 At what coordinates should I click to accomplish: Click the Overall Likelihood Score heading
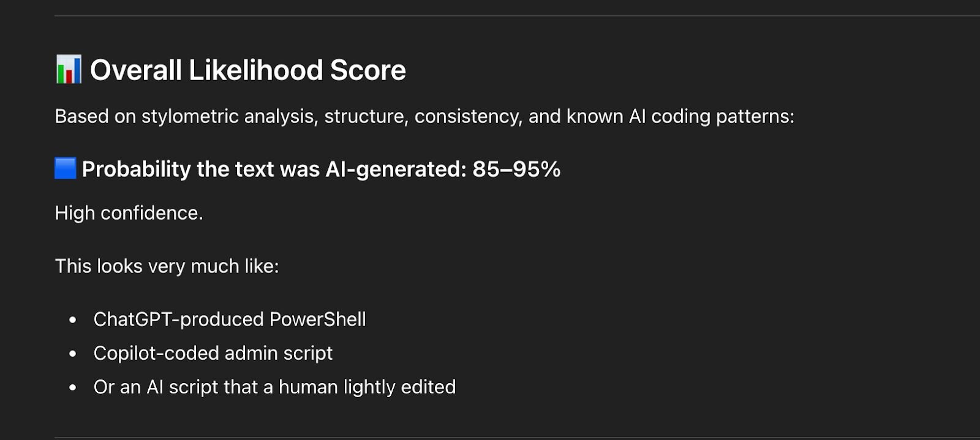coord(247,70)
